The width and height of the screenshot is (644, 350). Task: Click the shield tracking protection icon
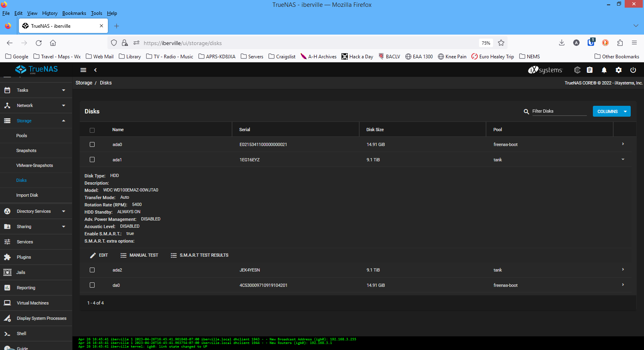pos(114,43)
